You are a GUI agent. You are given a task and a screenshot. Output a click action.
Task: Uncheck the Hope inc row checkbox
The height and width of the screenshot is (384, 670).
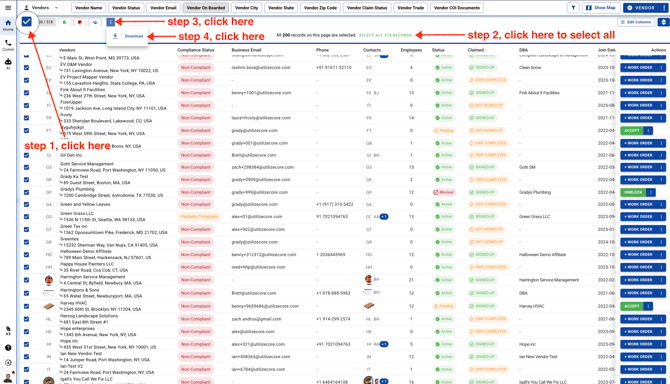(x=26, y=344)
